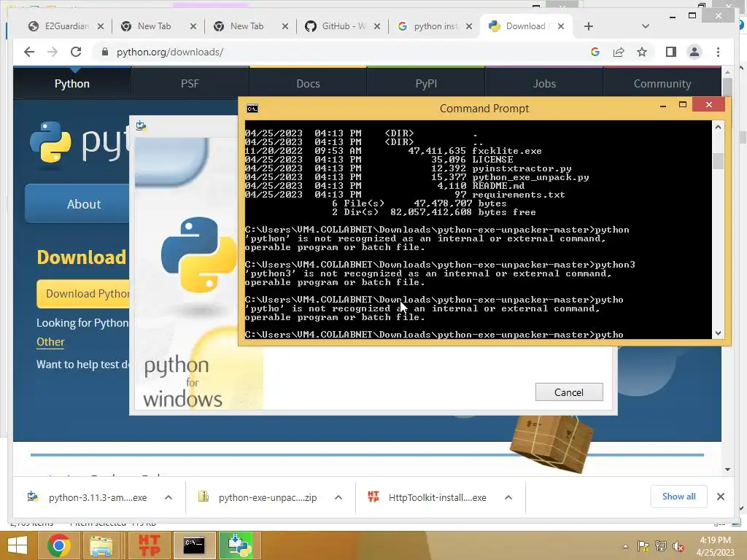Open the PyPI navigation item
Screen dimensions: 747x560
(426, 83)
